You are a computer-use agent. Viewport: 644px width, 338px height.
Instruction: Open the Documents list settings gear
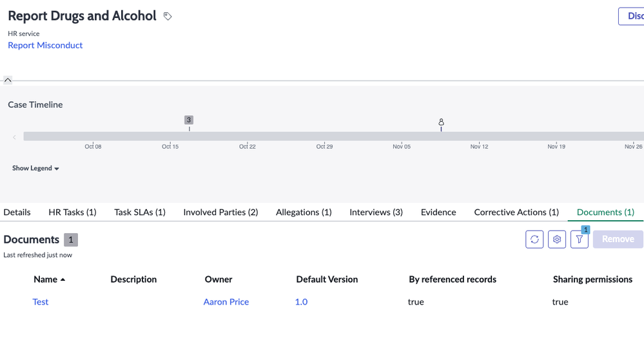tap(557, 239)
